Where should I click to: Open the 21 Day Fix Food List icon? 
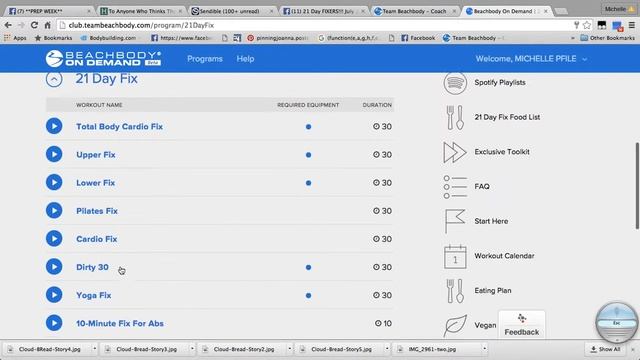[455, 118]
